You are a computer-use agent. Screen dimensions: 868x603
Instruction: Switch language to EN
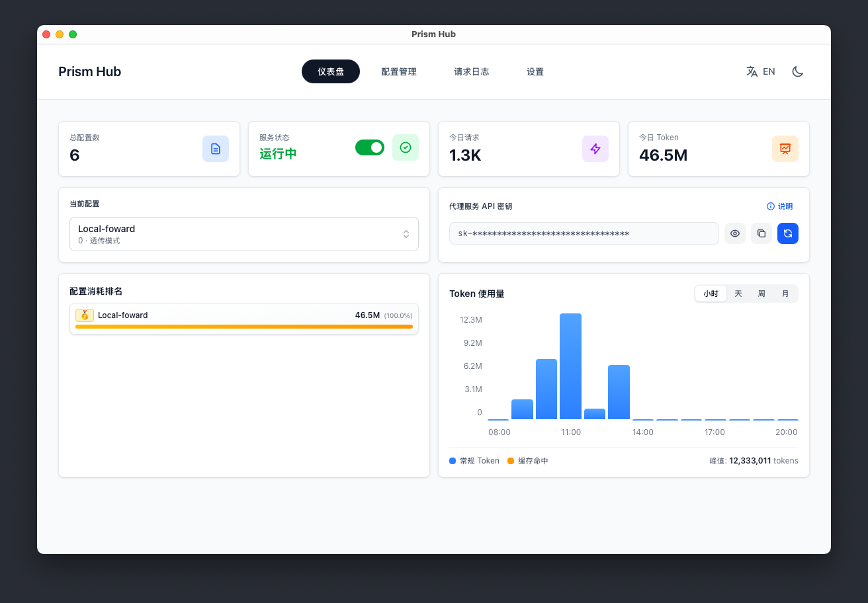click(761, 71)
